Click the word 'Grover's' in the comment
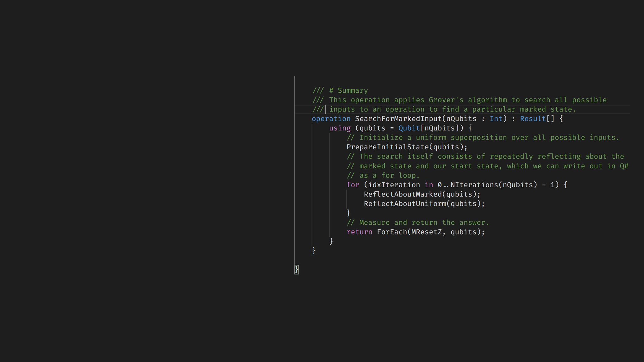The width and height of the screenshot is (644, 362). tap(446, 100)
